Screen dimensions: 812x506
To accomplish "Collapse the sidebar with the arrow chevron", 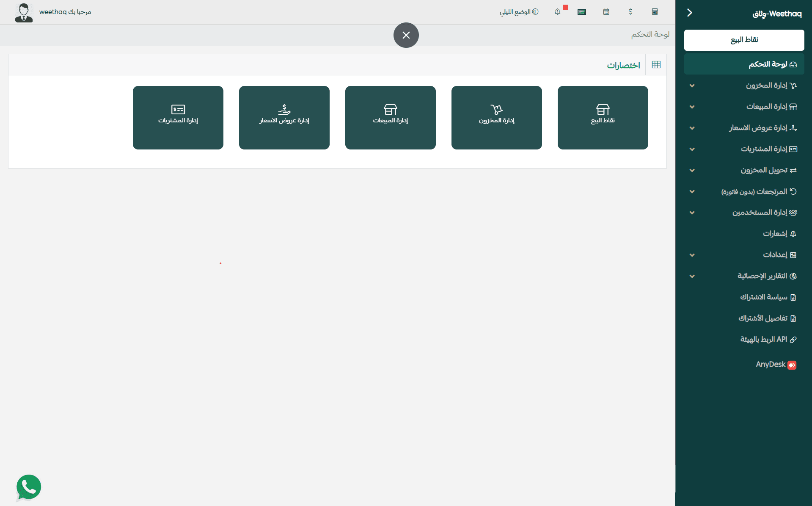I will (x=690, y=13).
